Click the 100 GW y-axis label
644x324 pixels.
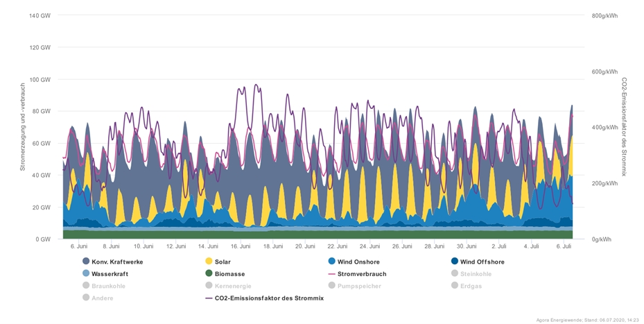point(41,80)
